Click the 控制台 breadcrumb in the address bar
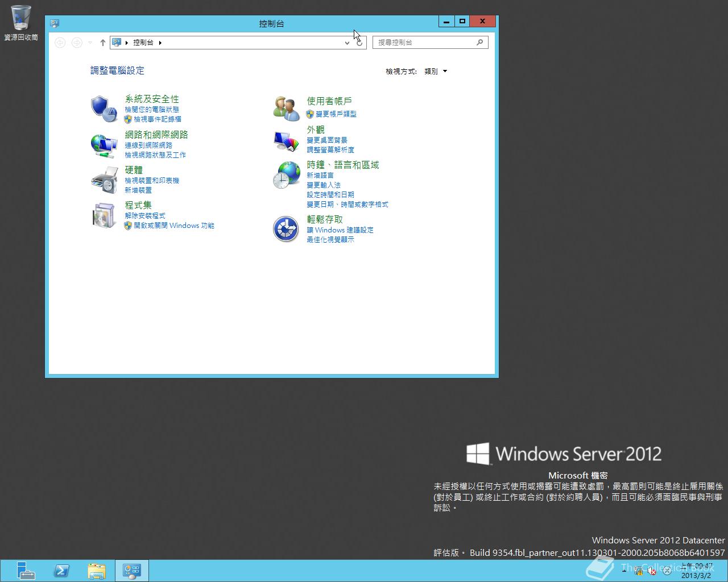The image size is (728, 582). [143, 43]
